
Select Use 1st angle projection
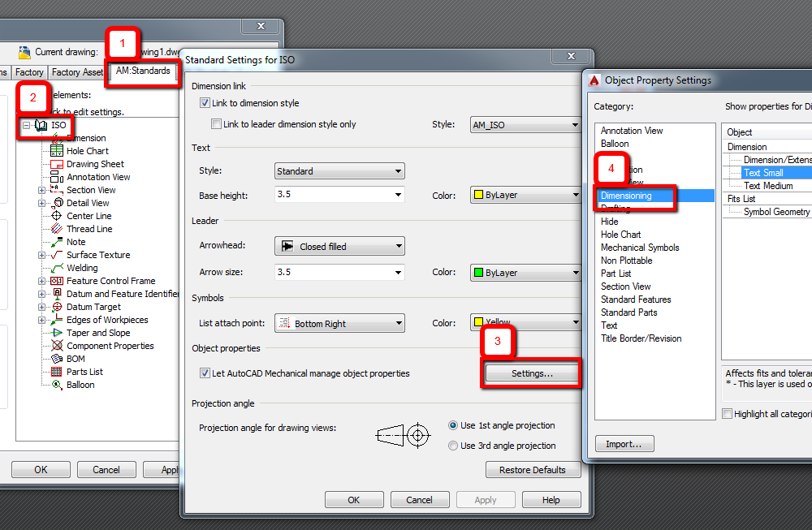pos(453,425)
